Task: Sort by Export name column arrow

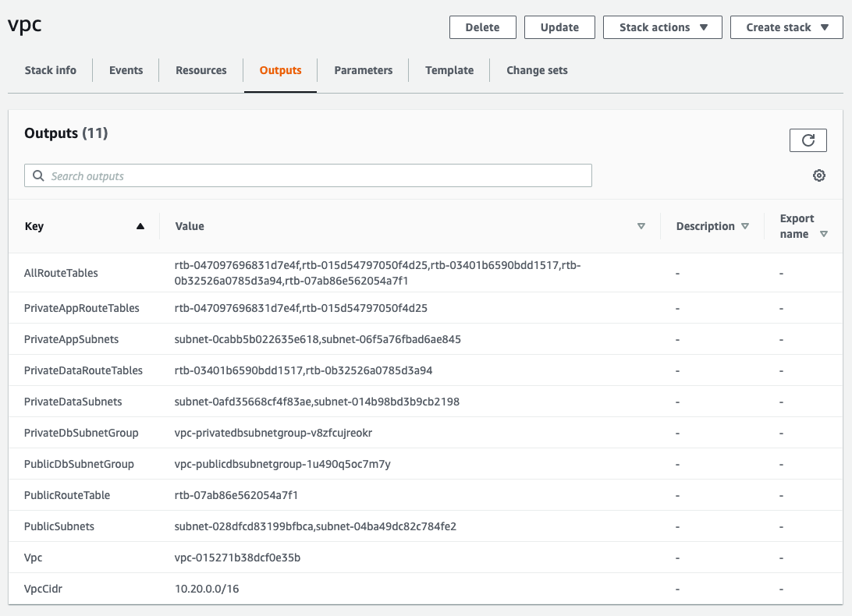Action: (x=824, y=234)
